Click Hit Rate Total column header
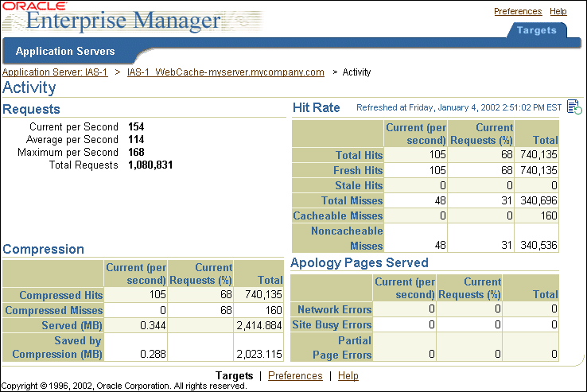 click(x=546, y=141)
